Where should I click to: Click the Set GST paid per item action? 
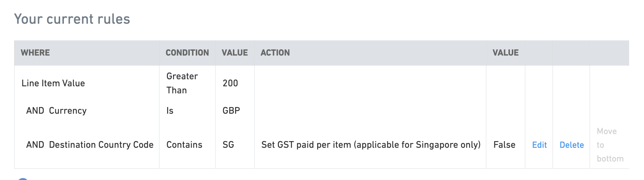(371, 145)
